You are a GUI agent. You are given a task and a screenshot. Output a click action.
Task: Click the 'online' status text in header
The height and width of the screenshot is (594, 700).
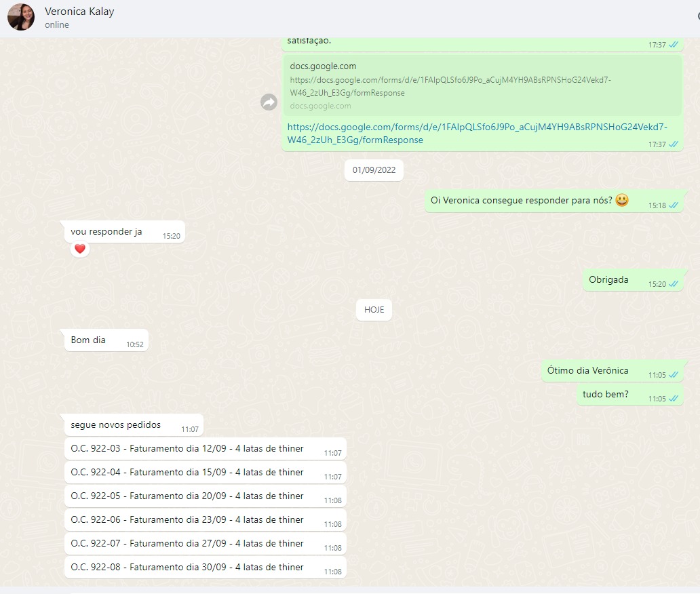57,25
